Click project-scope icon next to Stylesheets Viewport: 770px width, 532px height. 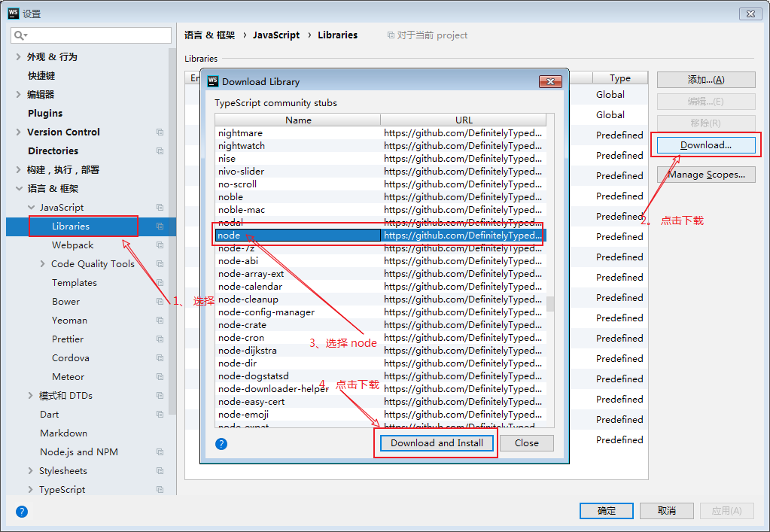tap(160, 470)
